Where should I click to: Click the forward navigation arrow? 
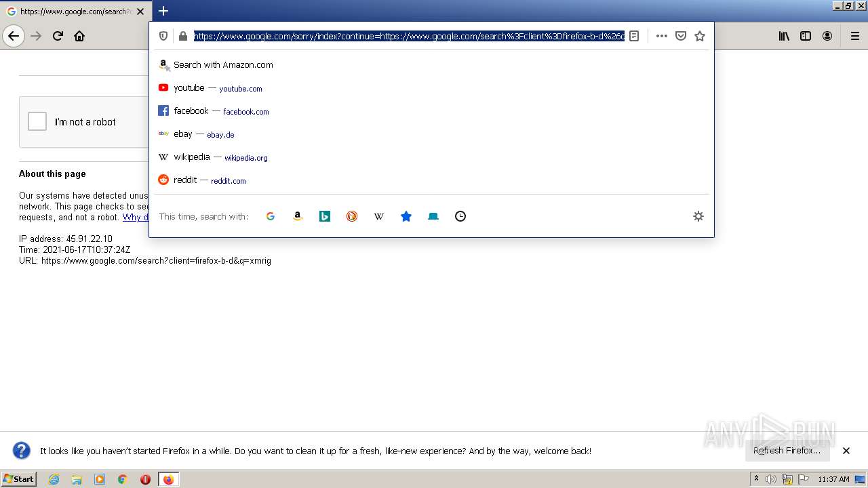(x=37, y=36)
